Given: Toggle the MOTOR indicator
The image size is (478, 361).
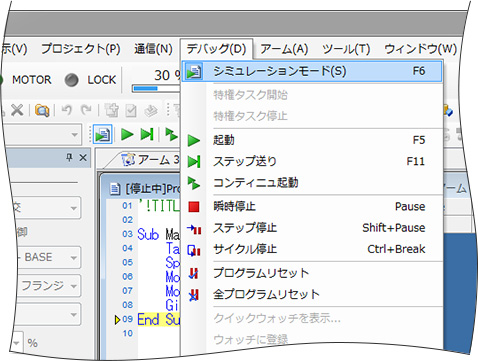Looking at the screenshot, I should [x=32, y=80].
